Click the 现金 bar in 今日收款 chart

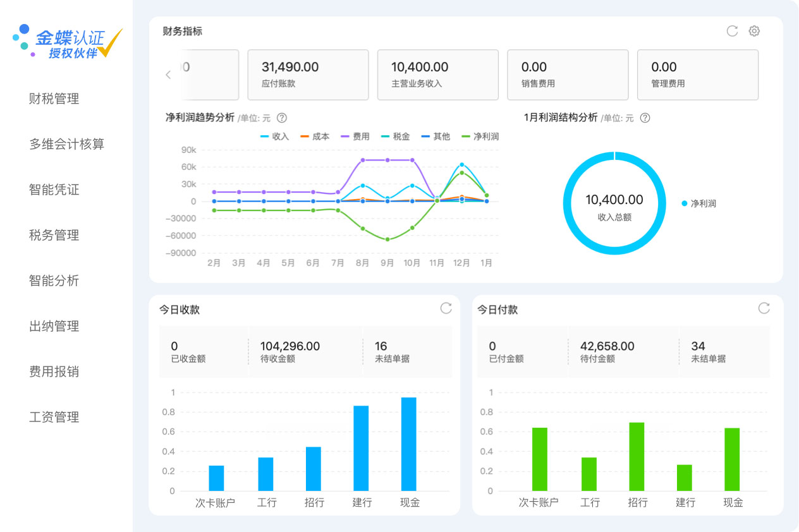(409, 444)
